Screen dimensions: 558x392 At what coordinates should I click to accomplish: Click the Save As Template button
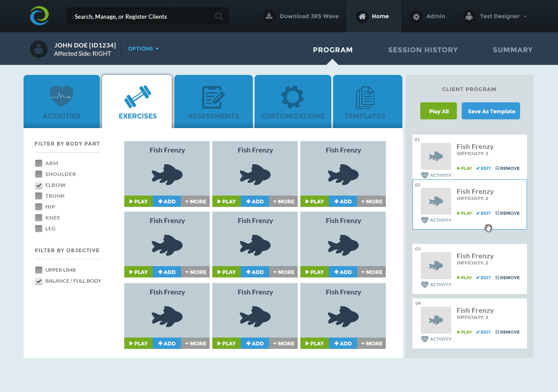coord(491,111)
